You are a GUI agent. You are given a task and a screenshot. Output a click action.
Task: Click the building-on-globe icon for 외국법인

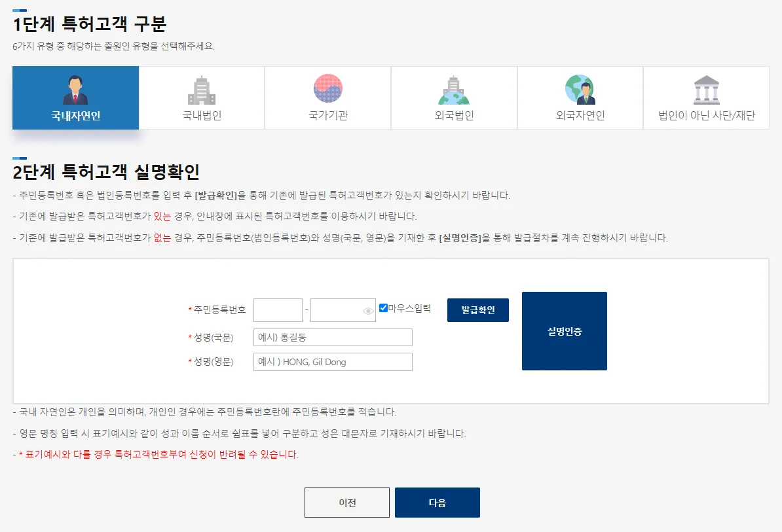(x=454, y=90)
